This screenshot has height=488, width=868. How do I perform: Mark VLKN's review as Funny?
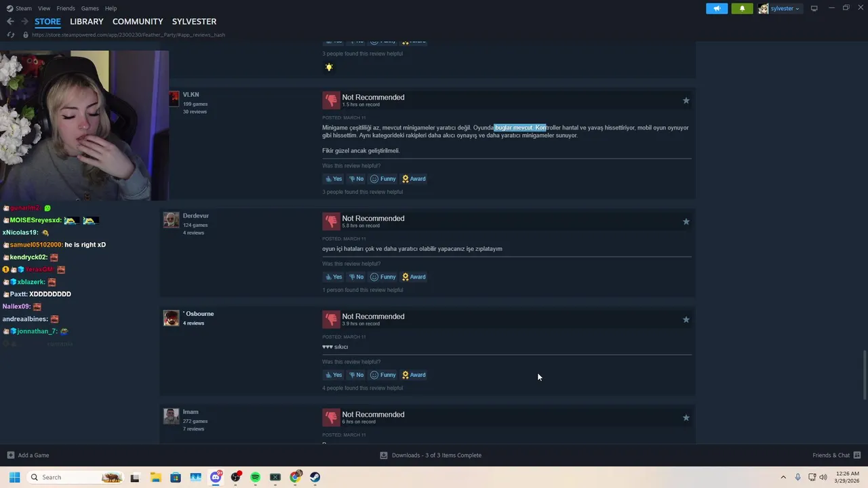click(383, 179)
